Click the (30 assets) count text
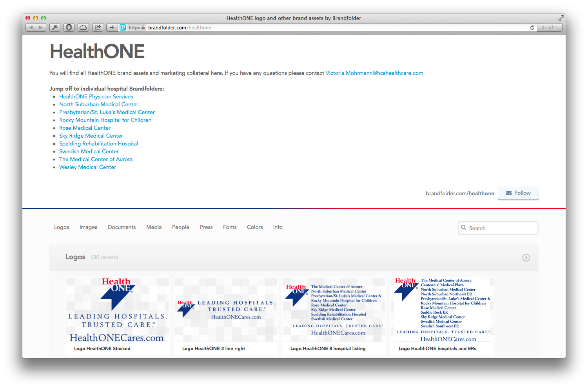Image resolution: width=588 pixels, height=389 pixels. (105, 257)
